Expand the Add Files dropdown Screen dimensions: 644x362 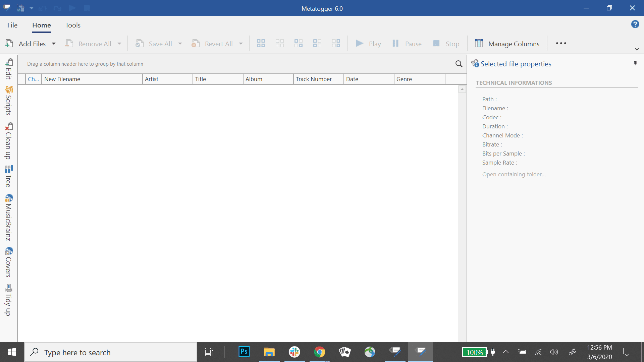(54, 43)
